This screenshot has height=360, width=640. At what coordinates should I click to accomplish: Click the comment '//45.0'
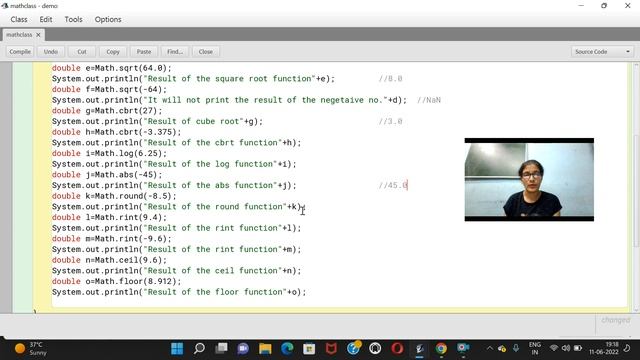pos(393,185)
